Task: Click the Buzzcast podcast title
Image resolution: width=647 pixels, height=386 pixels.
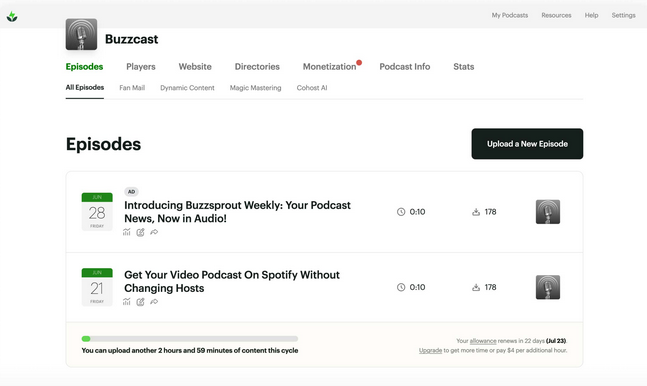Action: (x=132, y=39)
